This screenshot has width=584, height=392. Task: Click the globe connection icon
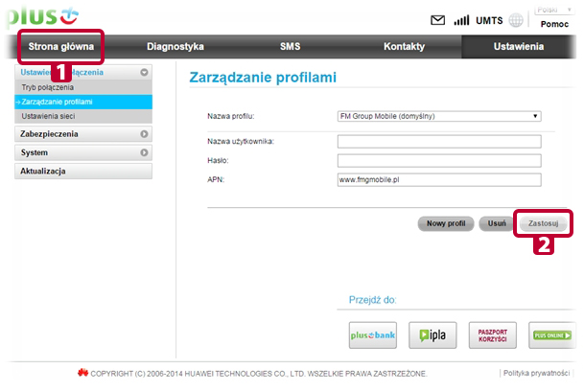pos(516,20)
